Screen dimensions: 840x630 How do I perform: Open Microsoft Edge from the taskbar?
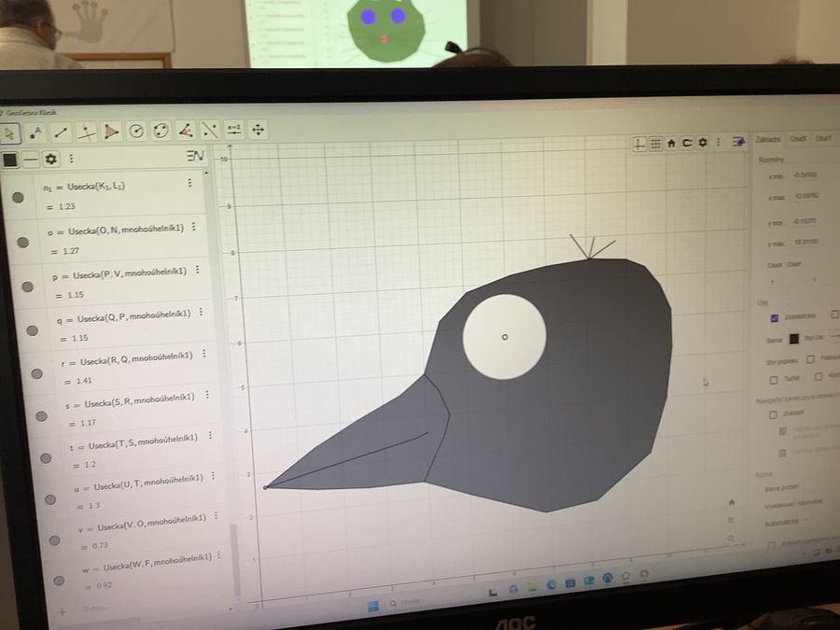[552, 584]
